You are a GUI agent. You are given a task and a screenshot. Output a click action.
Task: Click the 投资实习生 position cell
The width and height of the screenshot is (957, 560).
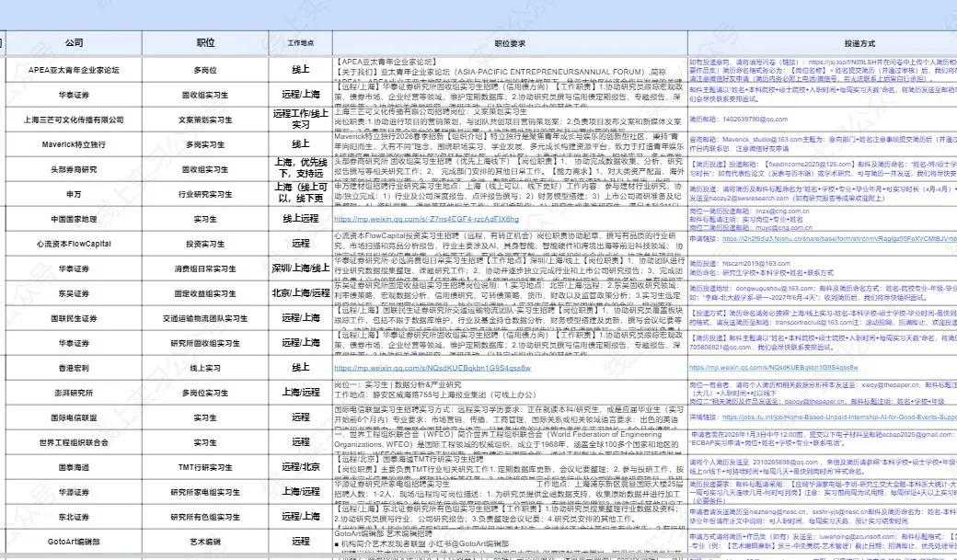click(x=205, y=244)
